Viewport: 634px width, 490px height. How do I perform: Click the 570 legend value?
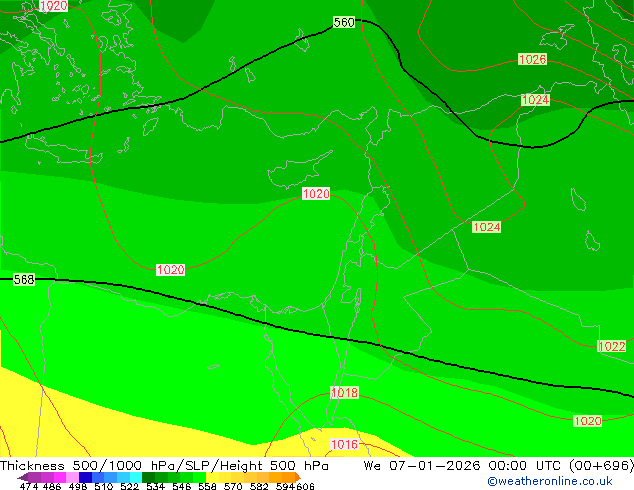(233, 486)
